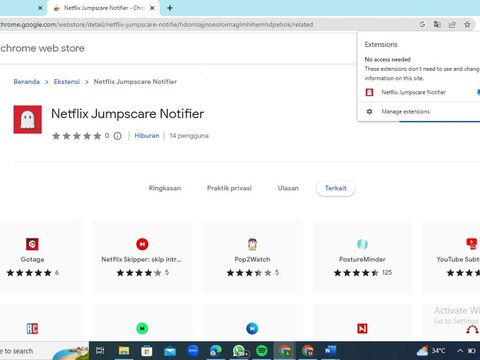This screenshot has width=480, height=360.
Task: Click the Netflix Jumpscare Notifier popup icon
Action: (x=369, y=92)
